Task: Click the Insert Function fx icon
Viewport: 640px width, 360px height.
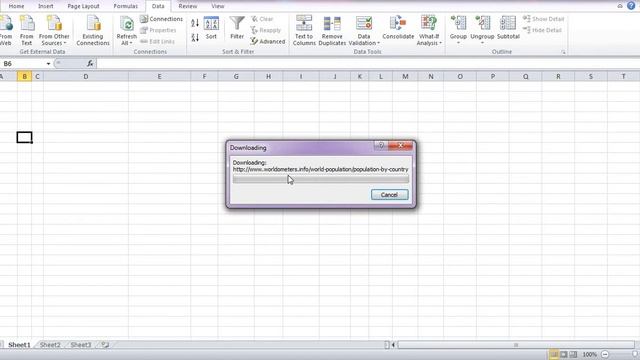Action: (x=90, y=63)
